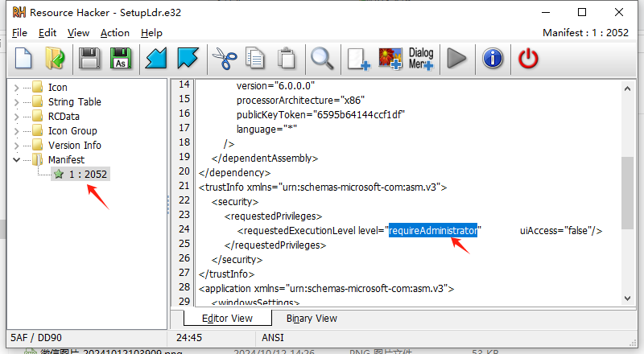Open Find with the magnifier icon
The height and width of the screenshot is (354, 644).
pos(322,58)
